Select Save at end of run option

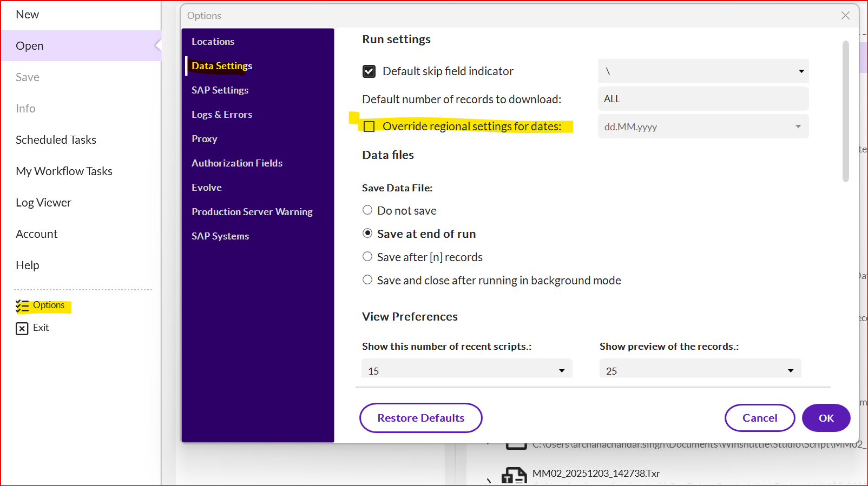pos(367,233)
